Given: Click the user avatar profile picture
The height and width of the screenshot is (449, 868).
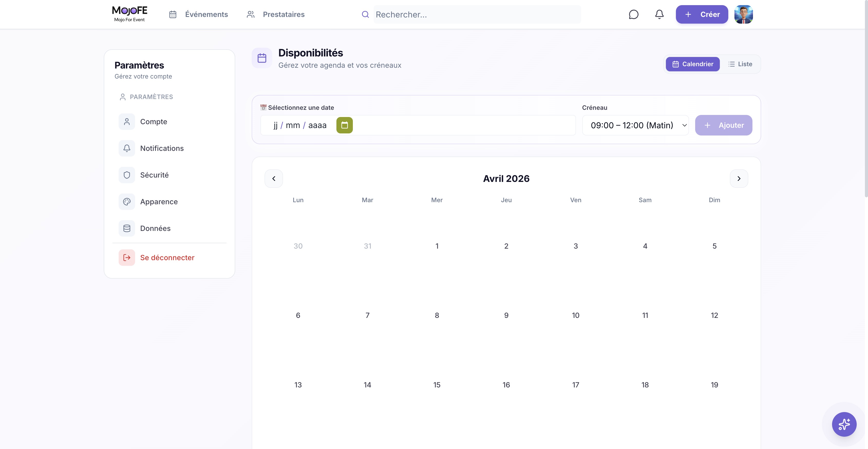Looking at the screenshot, I should pyautogui.click(x=744, y=14).
